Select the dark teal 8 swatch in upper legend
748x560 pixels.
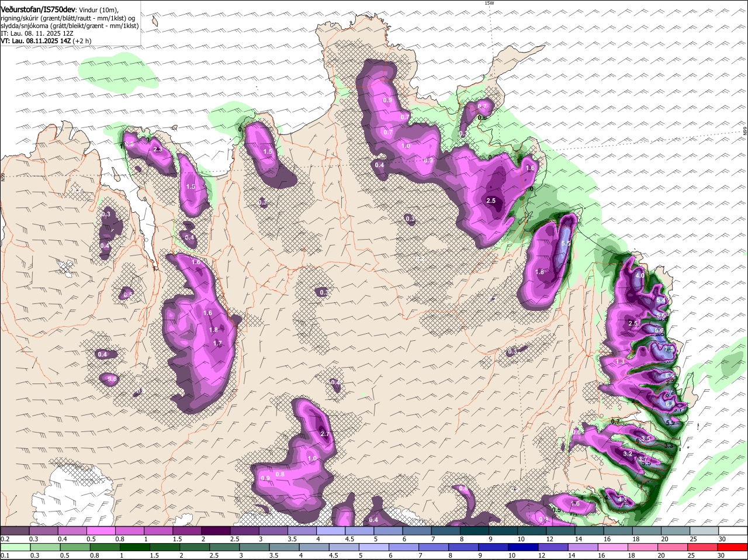pos(475,531)
